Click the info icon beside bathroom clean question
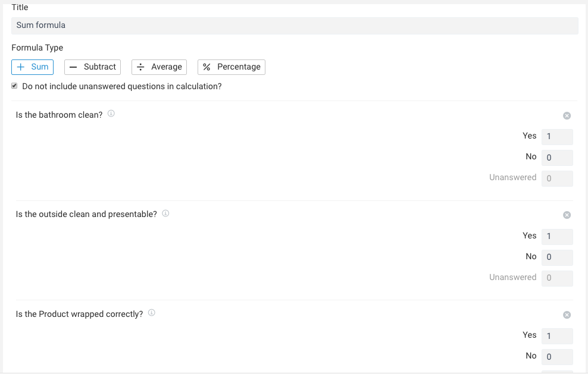This screenshot has height=374, width=588. [x=111, y=114]
